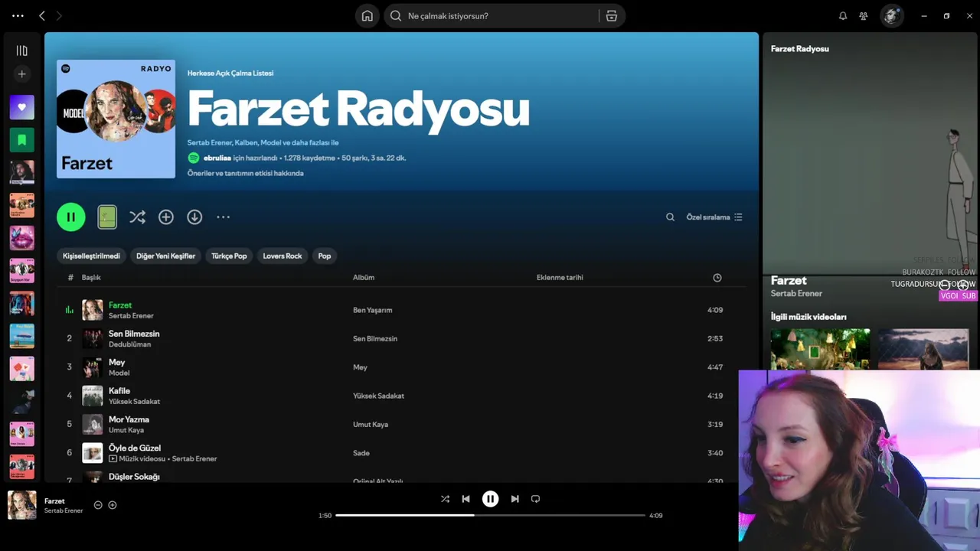
Task: Open more options for the playlist
Action: (223, 217)
